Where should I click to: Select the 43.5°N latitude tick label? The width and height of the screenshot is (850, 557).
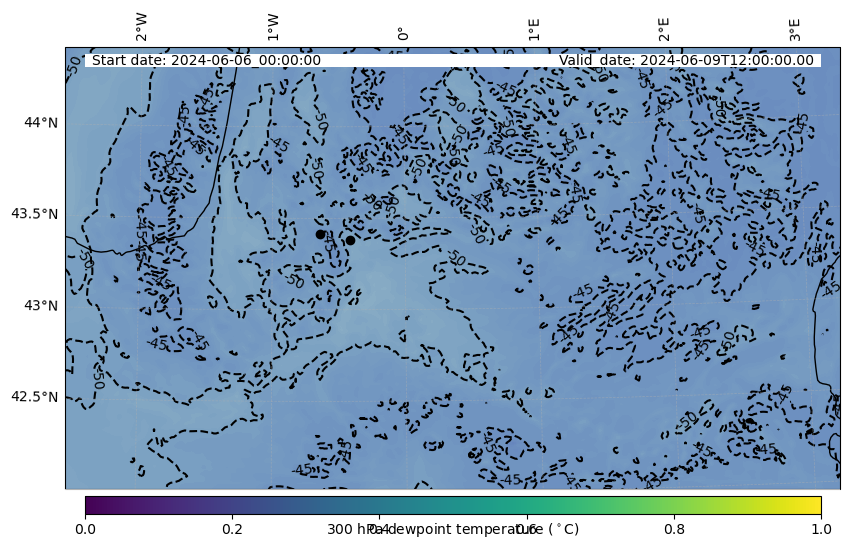point(34,214)
